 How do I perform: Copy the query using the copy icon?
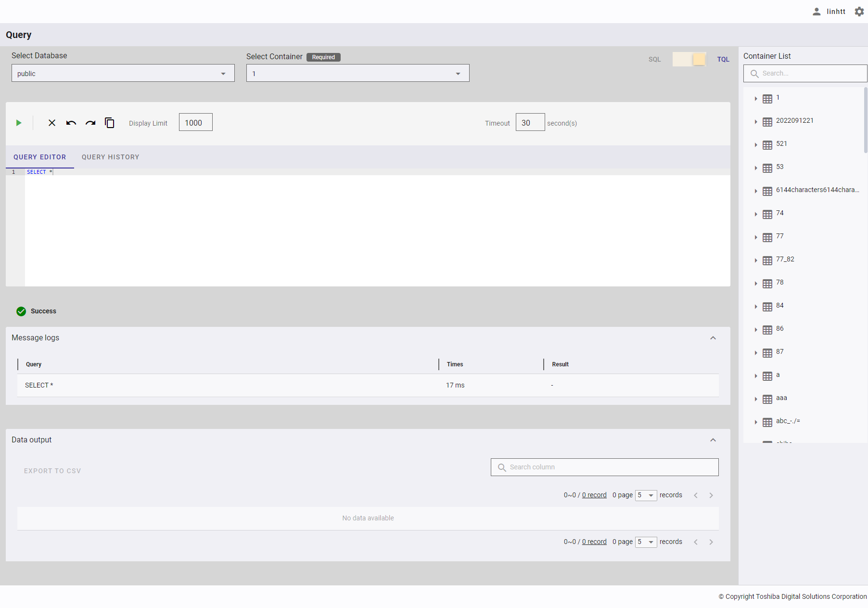[110, 123]
